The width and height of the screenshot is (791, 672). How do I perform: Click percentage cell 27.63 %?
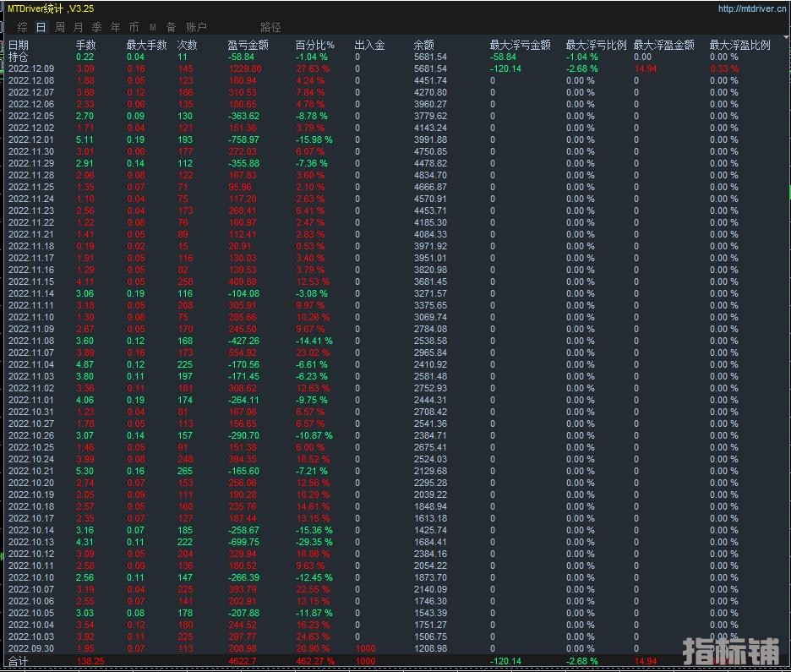coord(313,68)
